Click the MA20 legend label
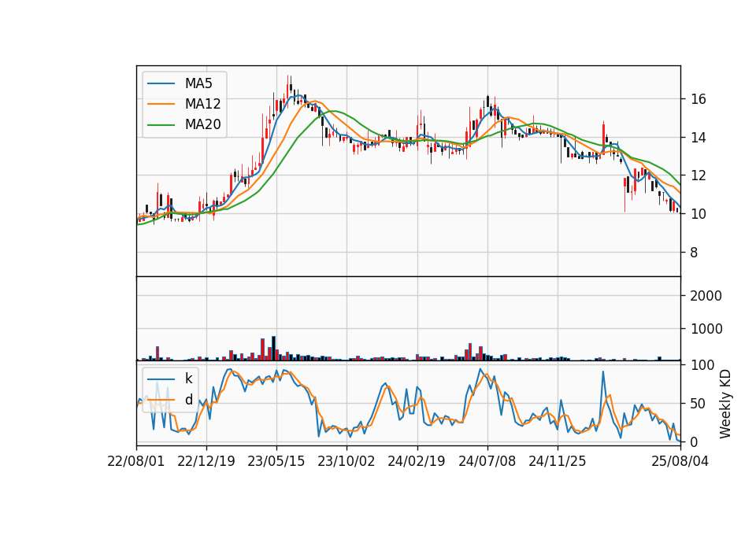Viewport: 756px width, 543px height. click(x=202, y=124)
